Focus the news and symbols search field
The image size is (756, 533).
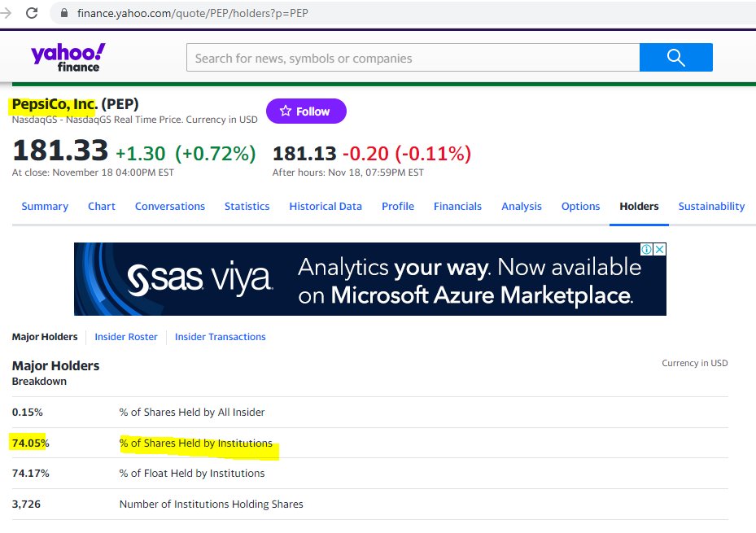pyautogui.click(x=413, y=57)
